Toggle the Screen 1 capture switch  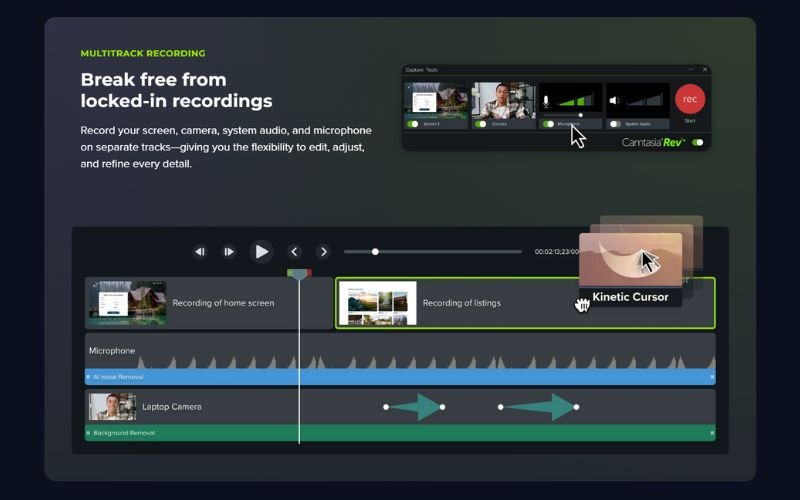[413, 124]
